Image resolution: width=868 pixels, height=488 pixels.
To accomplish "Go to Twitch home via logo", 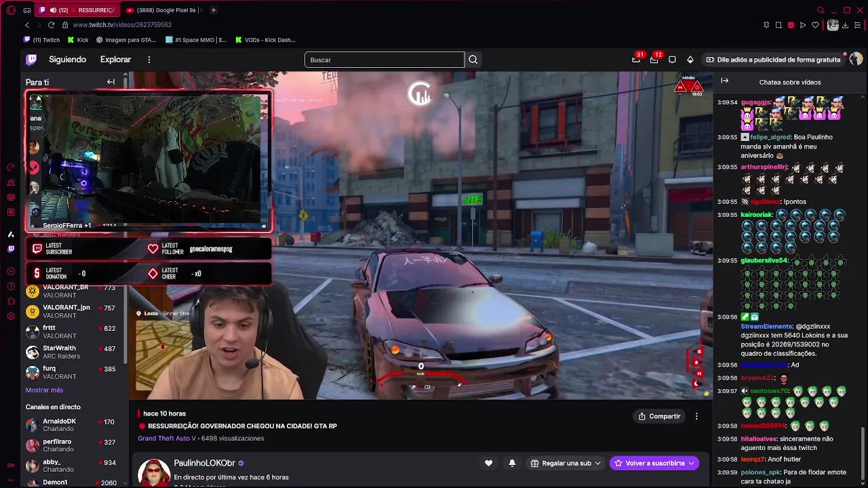I will point(31,60).
